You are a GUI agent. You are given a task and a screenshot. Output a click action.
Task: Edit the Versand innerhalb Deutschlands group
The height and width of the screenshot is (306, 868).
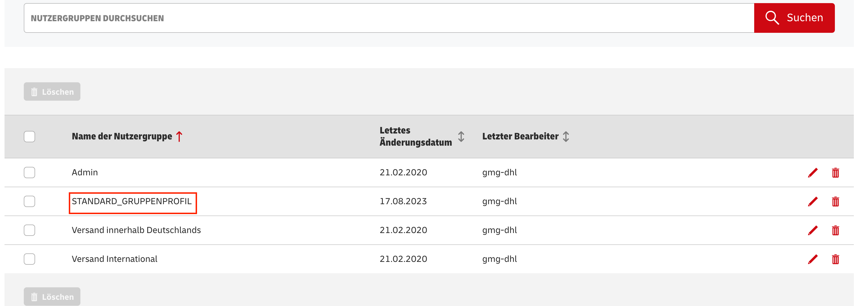coord(813,230)
